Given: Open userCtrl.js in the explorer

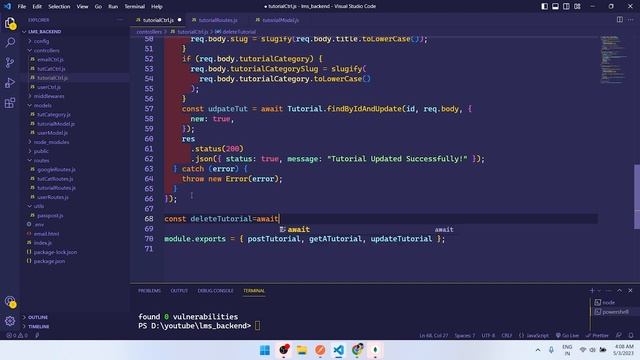Looking at the screenshot, I should pos(48,87).
